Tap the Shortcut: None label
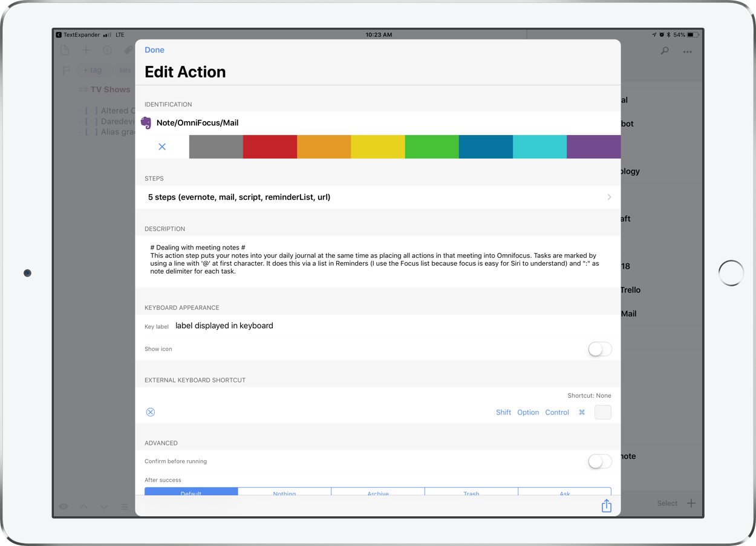This screenshot has height=546, width=756. (589, 395)
